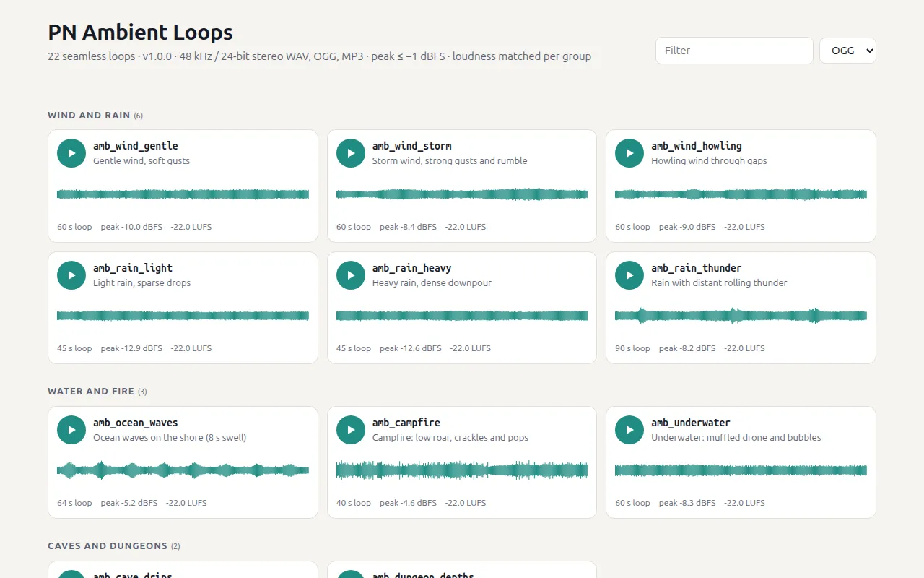The height and width of the screenshot is (578, 924).
Task: Click the amb_rain_heavy title
Action: (x=412, y=268)
